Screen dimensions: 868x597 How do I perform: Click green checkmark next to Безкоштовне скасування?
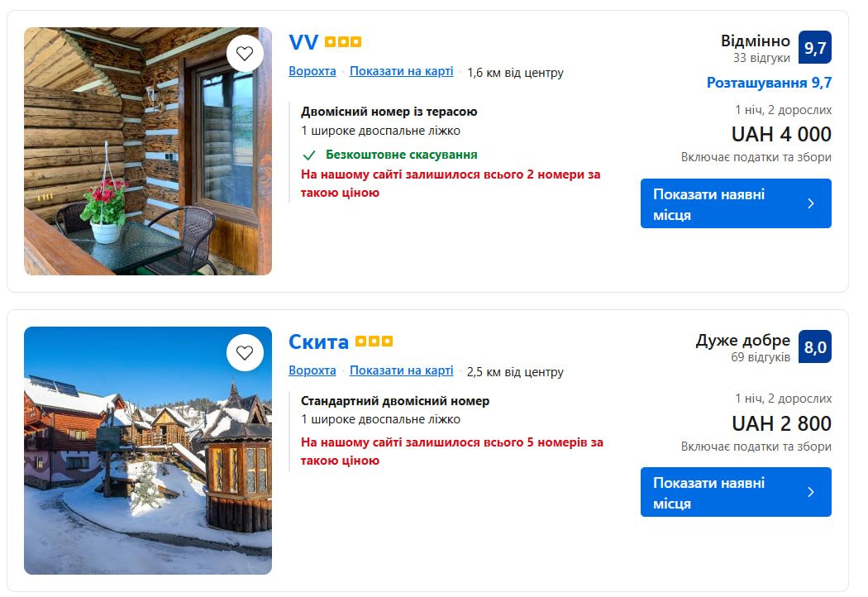tap(309, 155)
